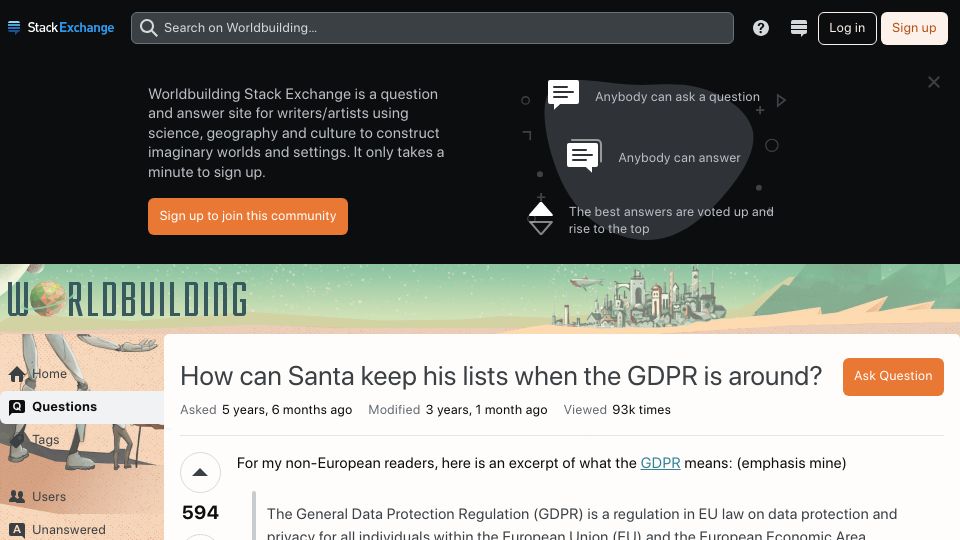960x540 pixels.
Task: Open the help center question-mark icon
Action: tap(760, 28)
